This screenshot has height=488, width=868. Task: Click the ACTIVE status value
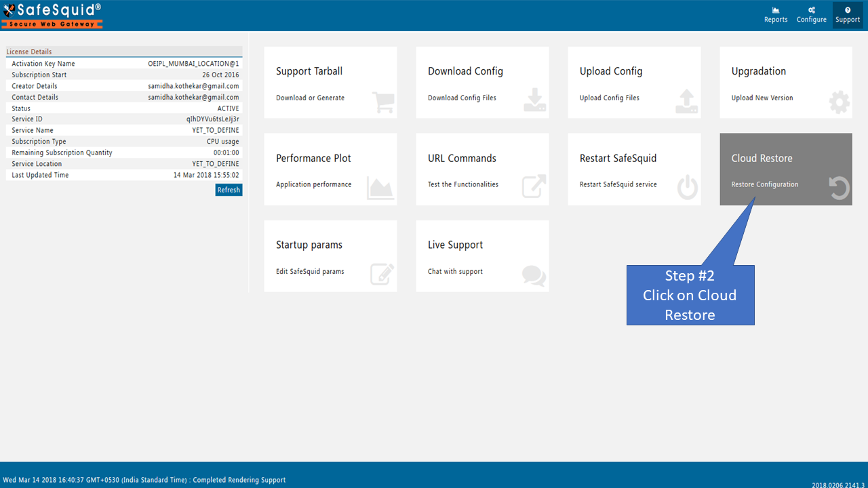[x=228, y=108]
